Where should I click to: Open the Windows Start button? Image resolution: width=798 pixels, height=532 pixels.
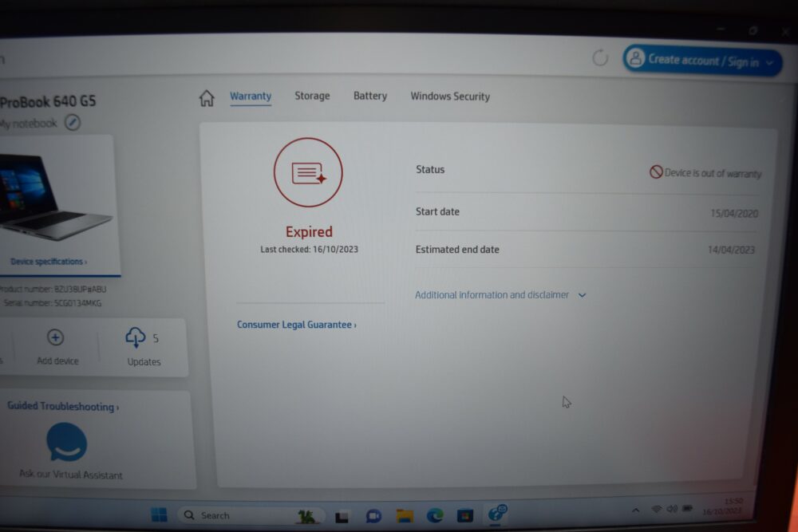[160, 514]
